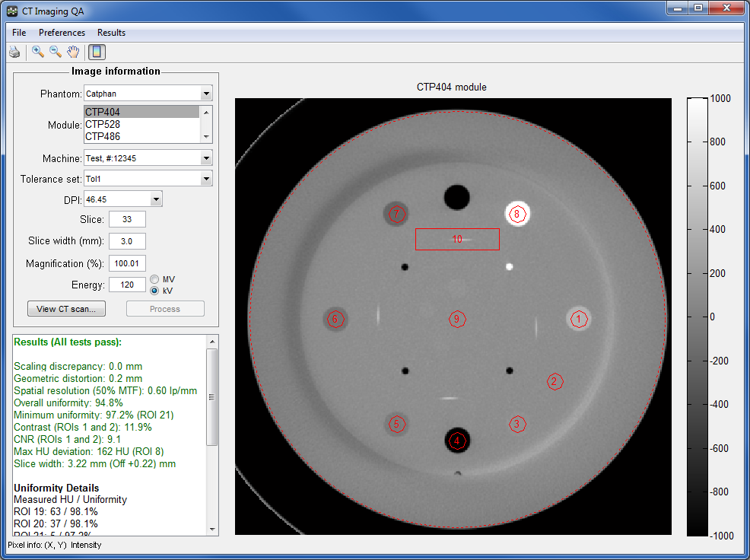Open the Results menu

tap(111, 33)
